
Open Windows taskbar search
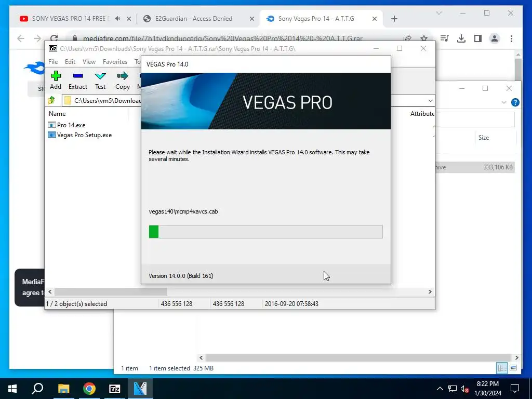click(37, 389)
